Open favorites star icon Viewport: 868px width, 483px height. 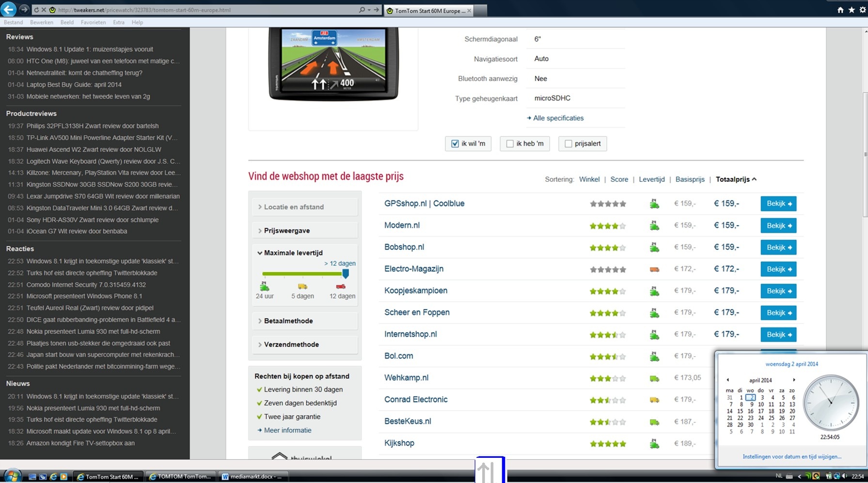852,10
